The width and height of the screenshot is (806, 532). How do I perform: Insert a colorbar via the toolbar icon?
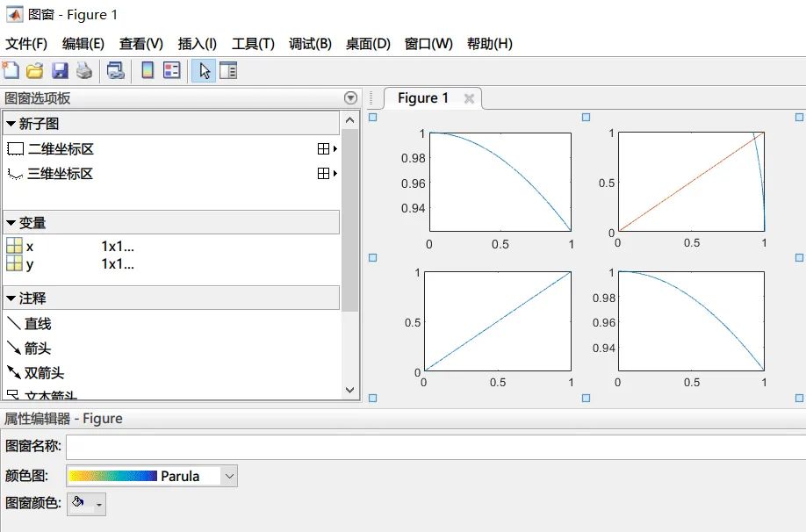pos(148,70)
